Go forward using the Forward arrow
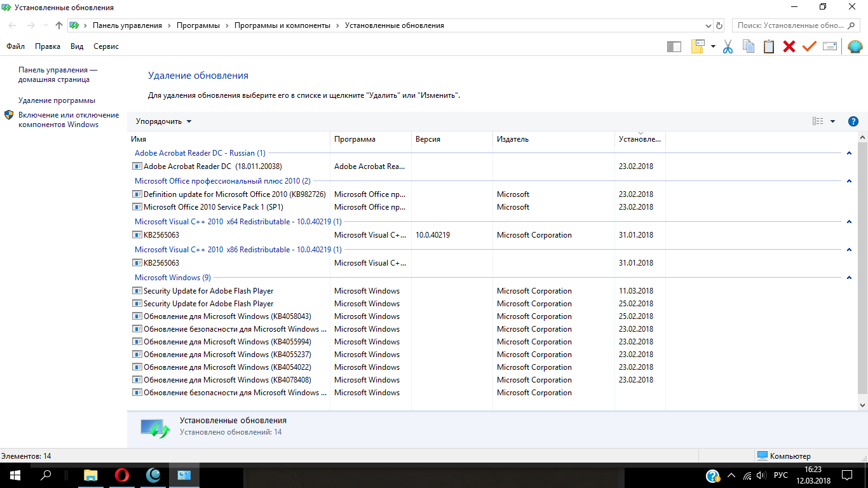This screenshot has height=488, width=868. click(31, 25)
